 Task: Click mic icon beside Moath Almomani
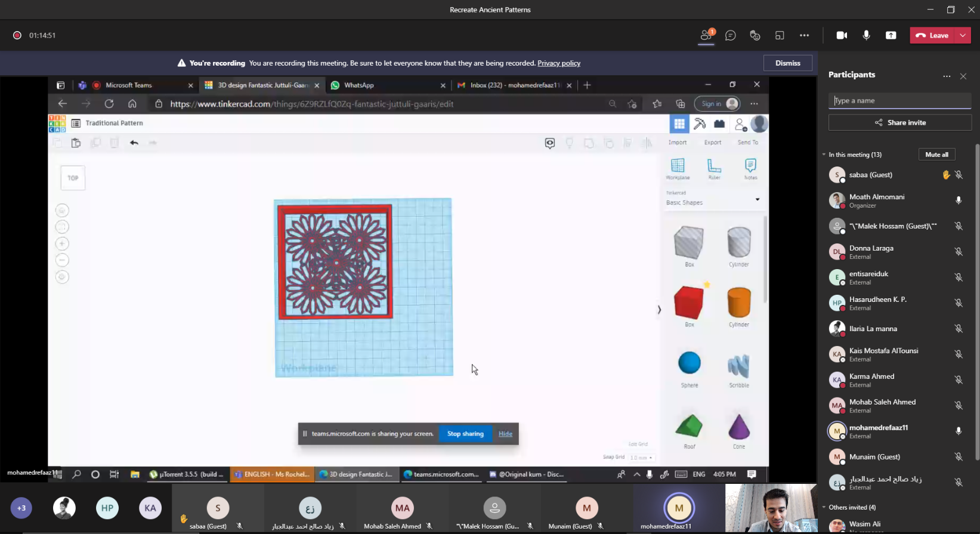pos(959,200)
